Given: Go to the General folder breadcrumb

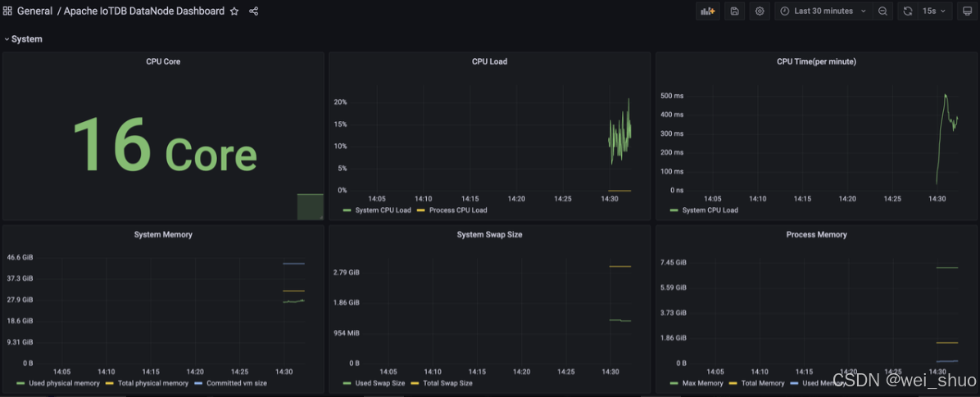Looking at the screenshot, I should 34,11.
